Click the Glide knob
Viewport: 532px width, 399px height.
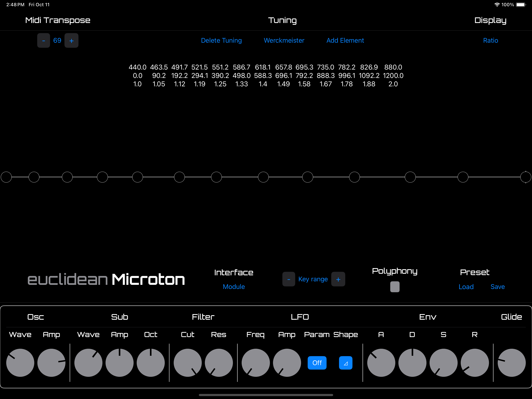point(512,363)
